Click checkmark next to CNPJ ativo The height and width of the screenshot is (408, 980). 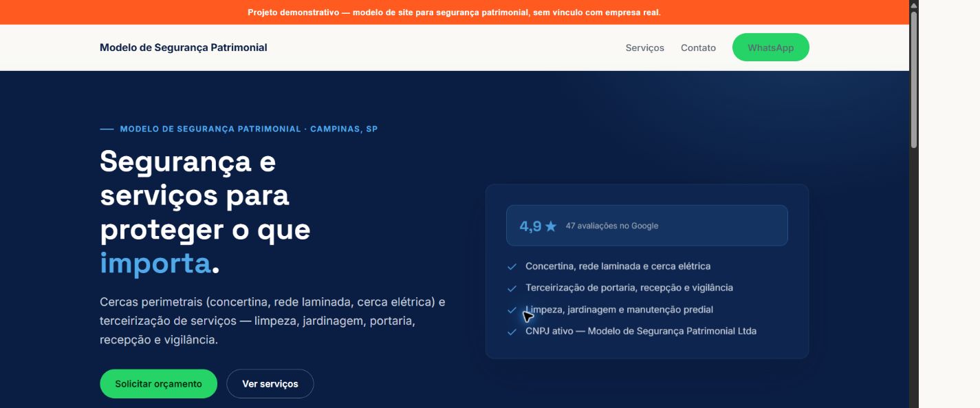[x=512, y=332]
